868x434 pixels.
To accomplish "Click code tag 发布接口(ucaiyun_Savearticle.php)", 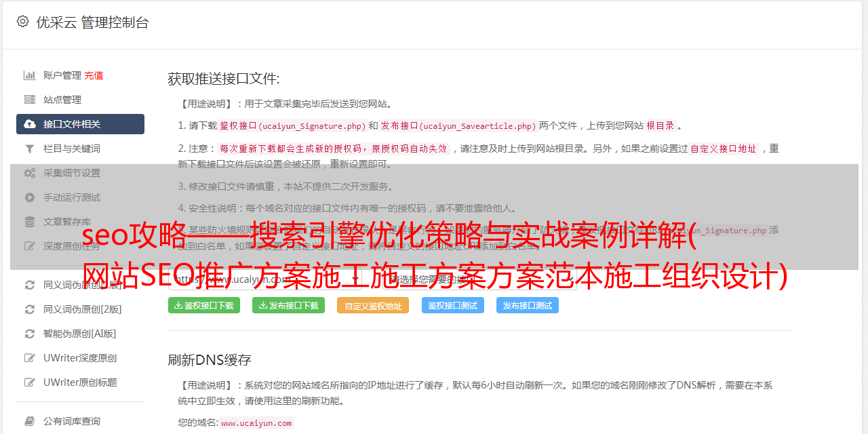I will click(458, 126).
